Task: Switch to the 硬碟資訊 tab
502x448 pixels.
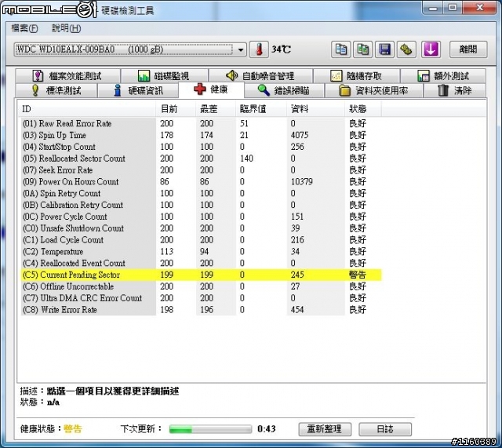Action: (138, 90)
